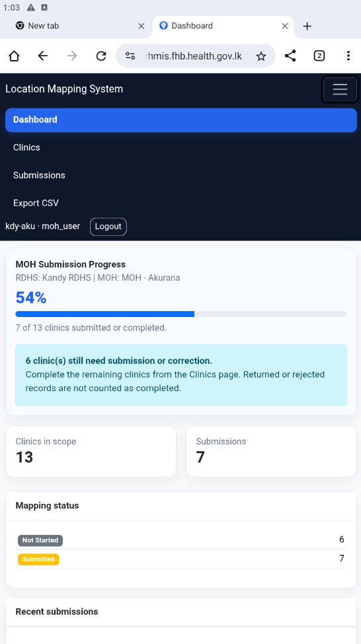Share the current page
361x644 pixels.
pos(290,56)
